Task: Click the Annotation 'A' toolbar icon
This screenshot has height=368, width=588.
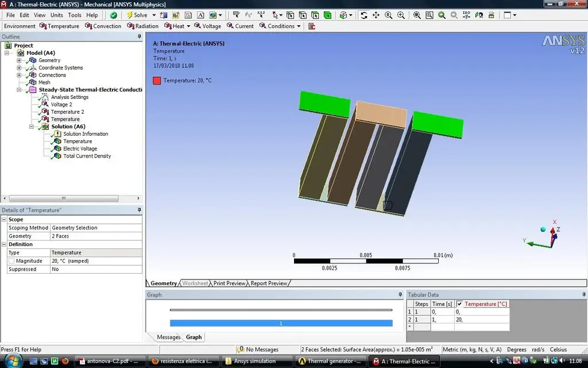Action: 200,15
